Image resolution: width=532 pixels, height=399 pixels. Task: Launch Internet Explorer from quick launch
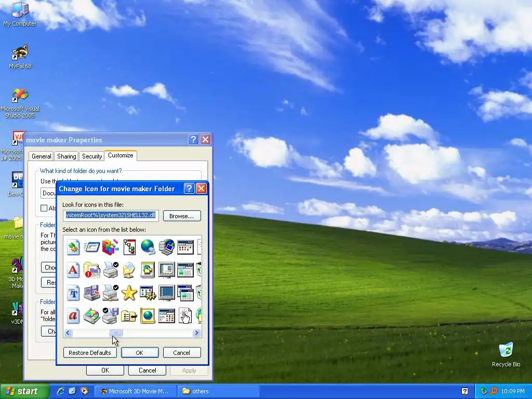tap(60, 391)
